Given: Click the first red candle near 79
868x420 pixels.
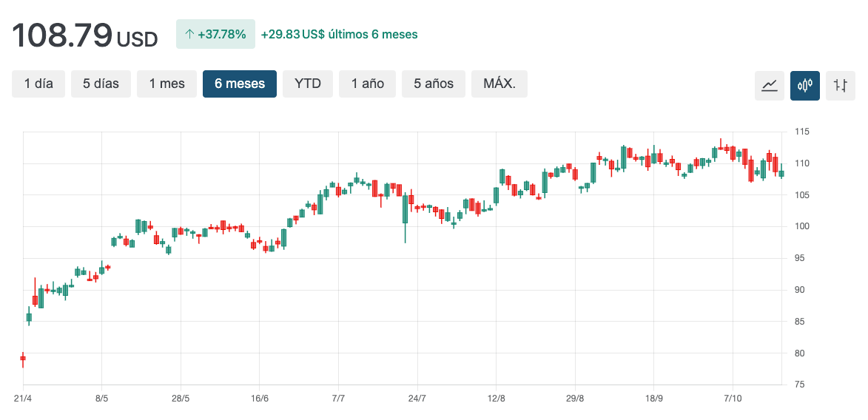Looking at the screenshot, I should click(23, 358).
